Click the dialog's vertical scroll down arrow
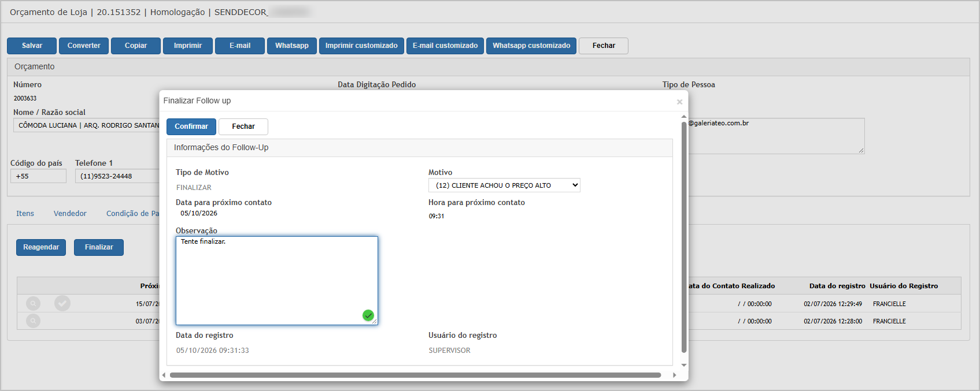Image resolution: width=980 pixels, height=391 pixels. 684,365
